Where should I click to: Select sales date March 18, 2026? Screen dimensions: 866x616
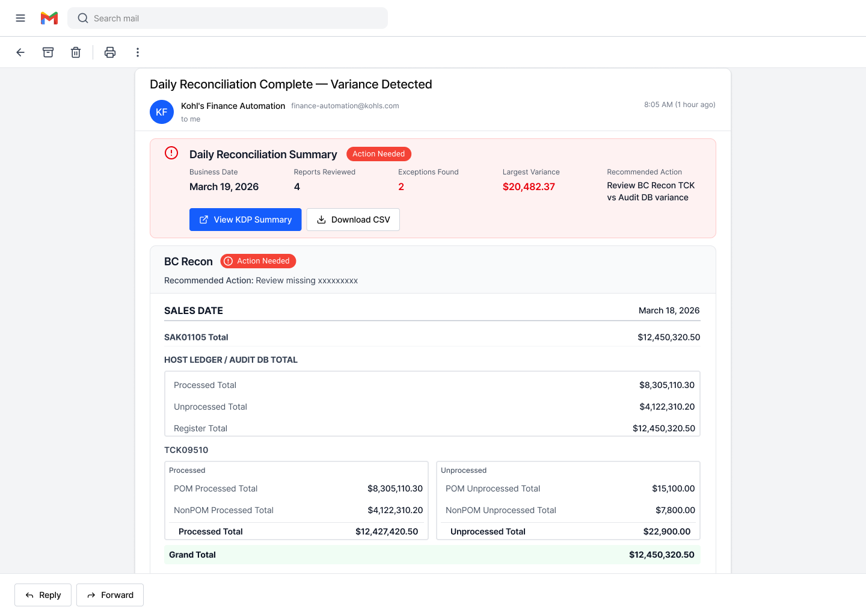tap(669, 310)
